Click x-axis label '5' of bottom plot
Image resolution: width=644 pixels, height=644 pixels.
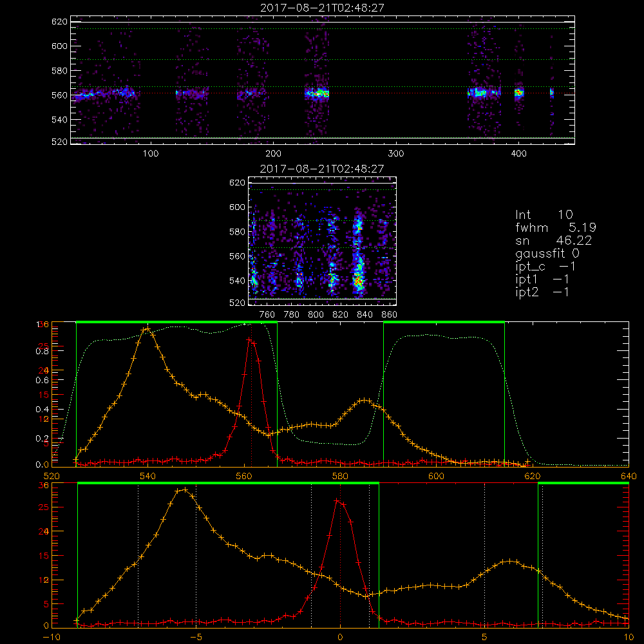tap(485, 638)
